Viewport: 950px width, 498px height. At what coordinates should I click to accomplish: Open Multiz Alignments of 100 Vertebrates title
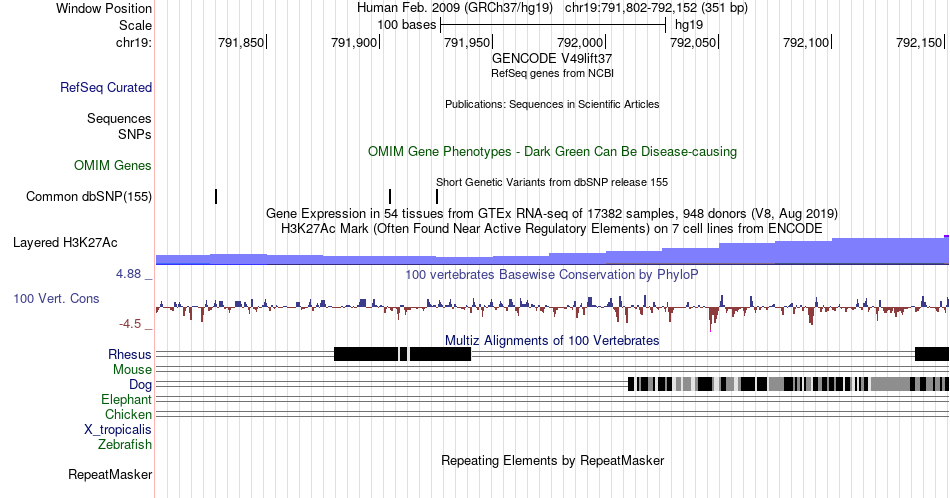click(x=552, y=340)
